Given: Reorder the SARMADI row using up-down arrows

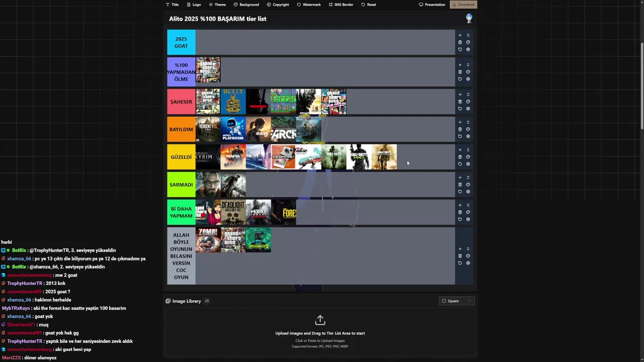Looking at the screenshot, I should [468, 177].
